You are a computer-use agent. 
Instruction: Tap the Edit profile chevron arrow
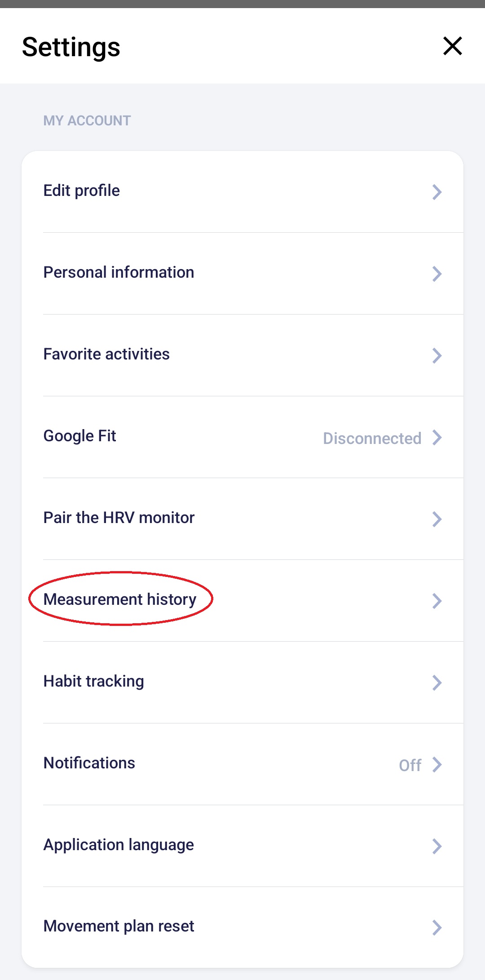[436, 192]
